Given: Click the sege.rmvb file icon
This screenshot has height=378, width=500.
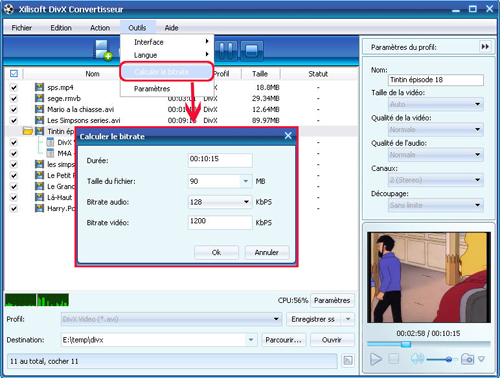Looking at the screenshot, I should 39,98.
